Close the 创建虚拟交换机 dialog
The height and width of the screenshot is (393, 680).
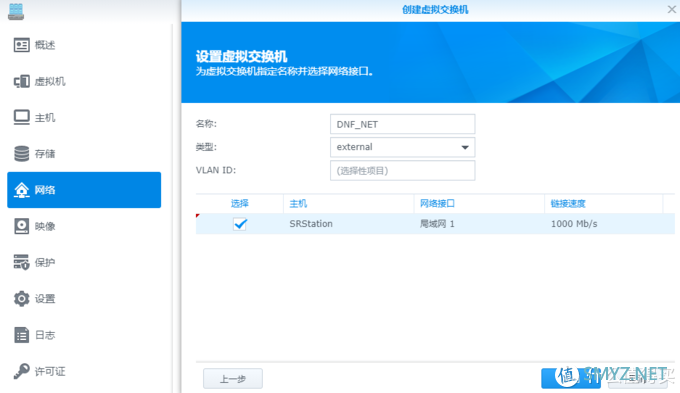pyautogui.click(x=671, y=9)
